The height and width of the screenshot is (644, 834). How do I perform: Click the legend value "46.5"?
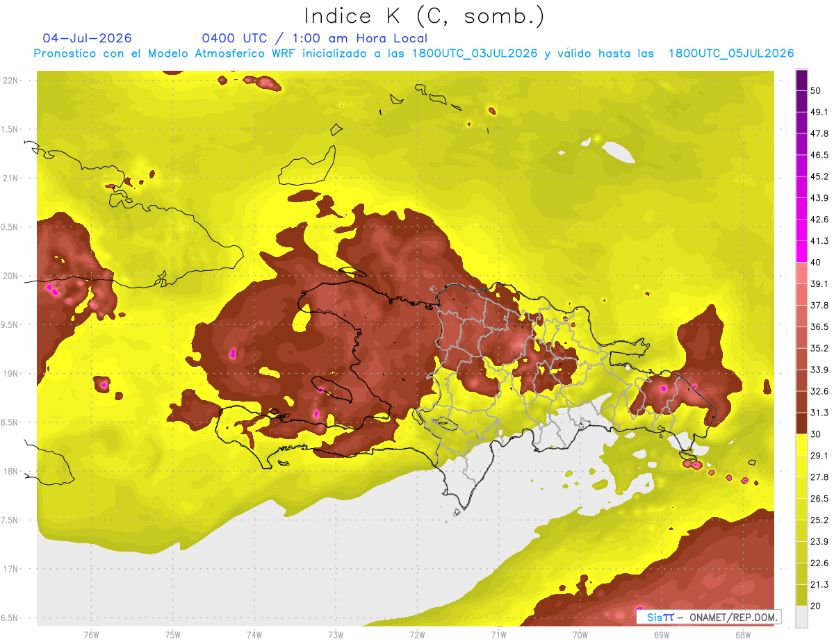coord(819,155)
